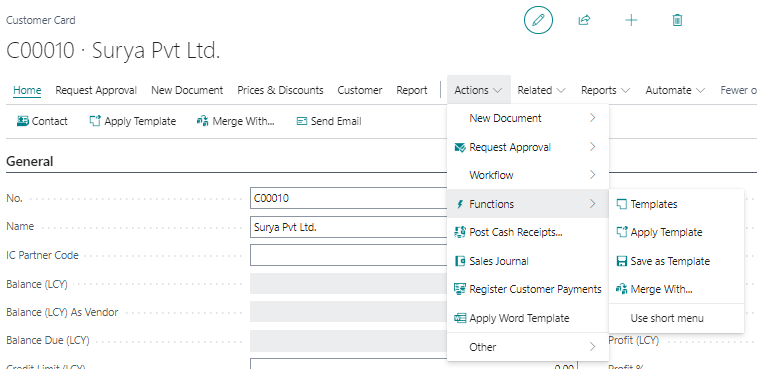This screenshot has width=757, height=369.
Task: Expand the Workflow submenu
Action: 528,175
